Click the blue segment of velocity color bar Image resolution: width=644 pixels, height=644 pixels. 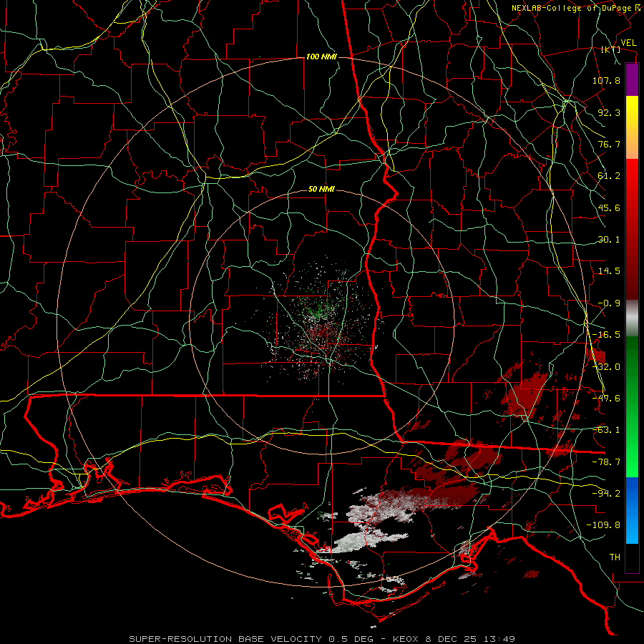[x=632, y=510]
